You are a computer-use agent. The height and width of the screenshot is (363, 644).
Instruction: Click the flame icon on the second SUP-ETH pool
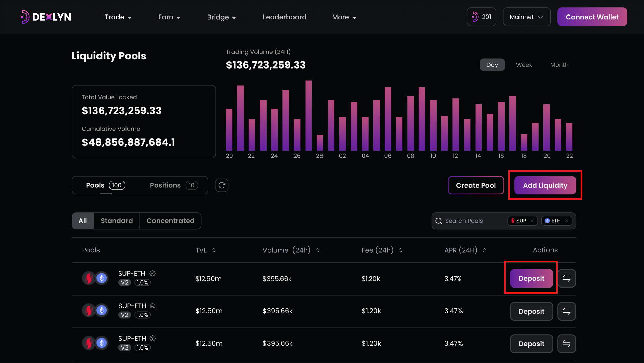153,306
